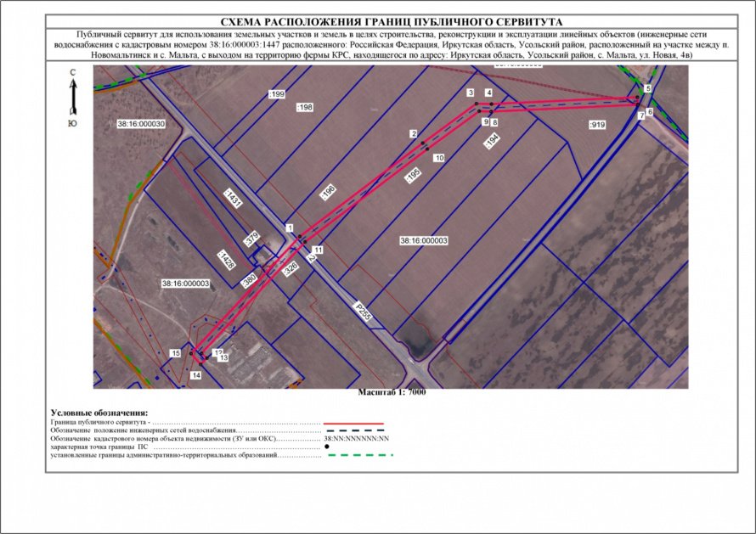Click legend entry "Граница публичного сервитута"
Viewport: 756px width, 534px height.
99,422
